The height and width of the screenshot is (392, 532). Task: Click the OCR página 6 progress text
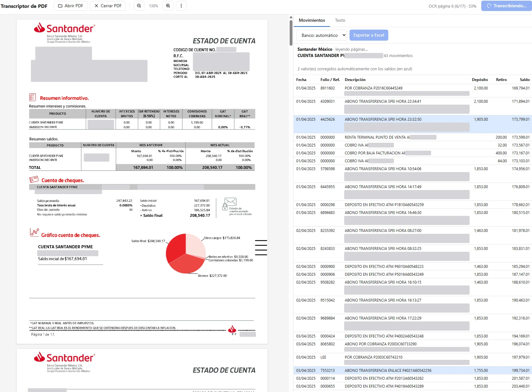coord(452,6)
